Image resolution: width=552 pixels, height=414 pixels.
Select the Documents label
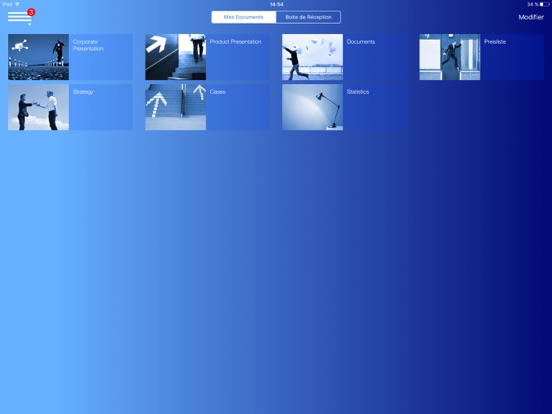361,42
